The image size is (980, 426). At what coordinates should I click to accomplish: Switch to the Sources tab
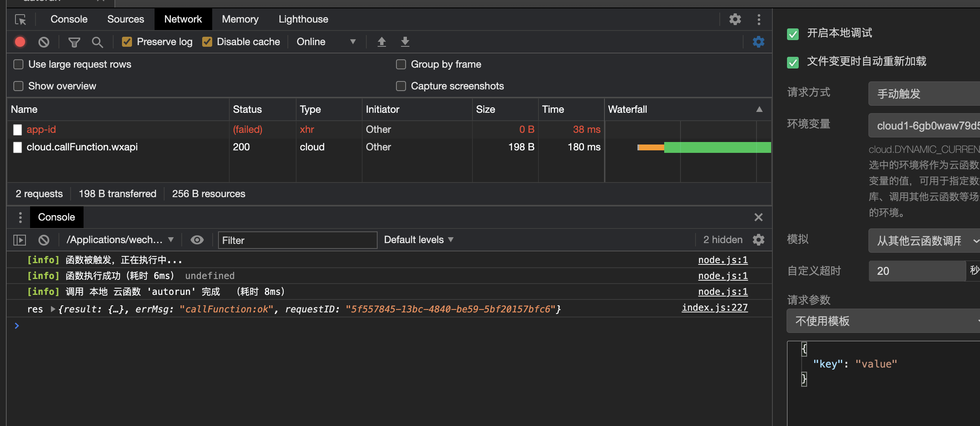[x=125, y=19]
